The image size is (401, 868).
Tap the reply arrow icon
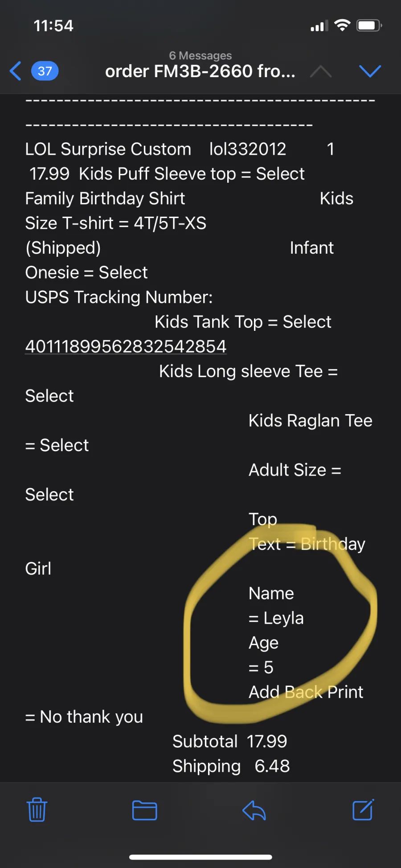[x=254, y=810]
